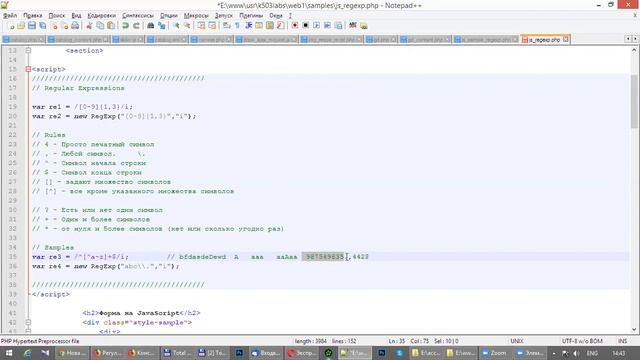Start macro recording with red dot icon
Viewport: 640px width, 360px height.
(295, 26)
